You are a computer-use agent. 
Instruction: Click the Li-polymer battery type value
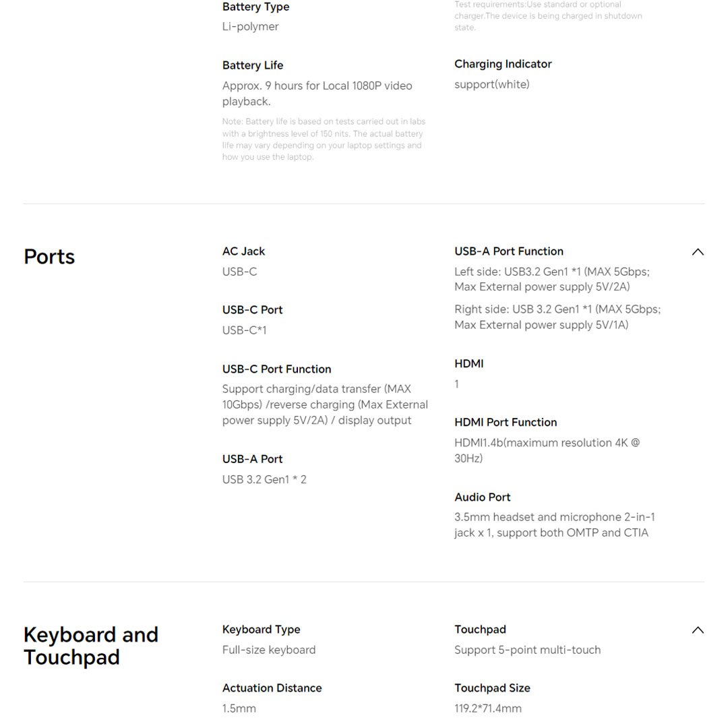pos(250,27)
